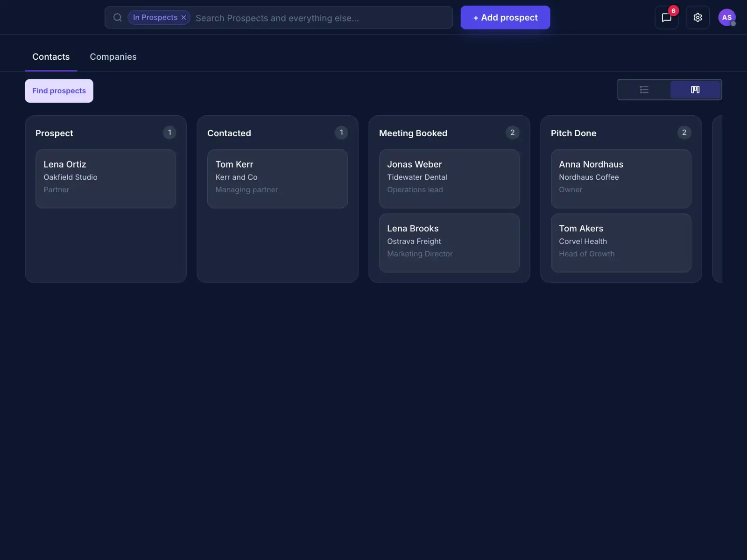Click the search magnifier icon
The height and width of the screenshot is (560, 747).
tap(118, 18)
